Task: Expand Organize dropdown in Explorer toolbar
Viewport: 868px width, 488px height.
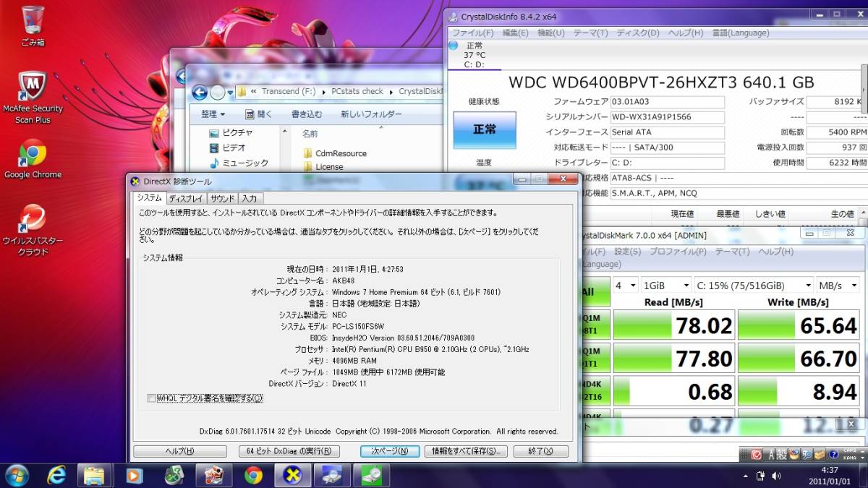Action: click(213, 114)
